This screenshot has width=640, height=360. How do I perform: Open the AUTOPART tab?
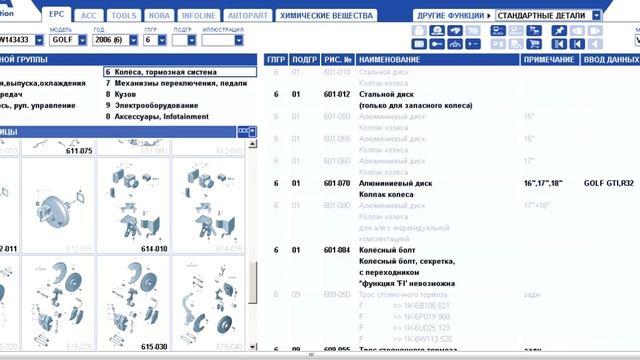point(247,16)
